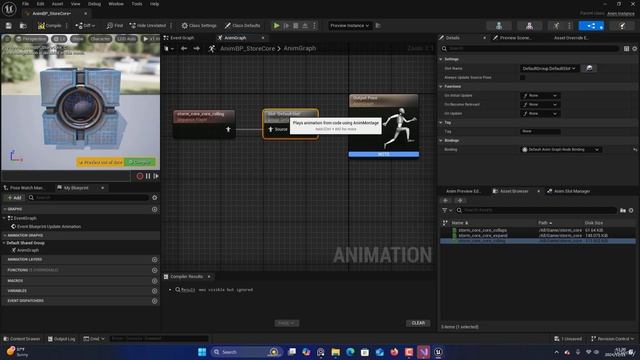Open the Tools menu
This screenshot has height=360, width=640.
click(x=137, y=4)
